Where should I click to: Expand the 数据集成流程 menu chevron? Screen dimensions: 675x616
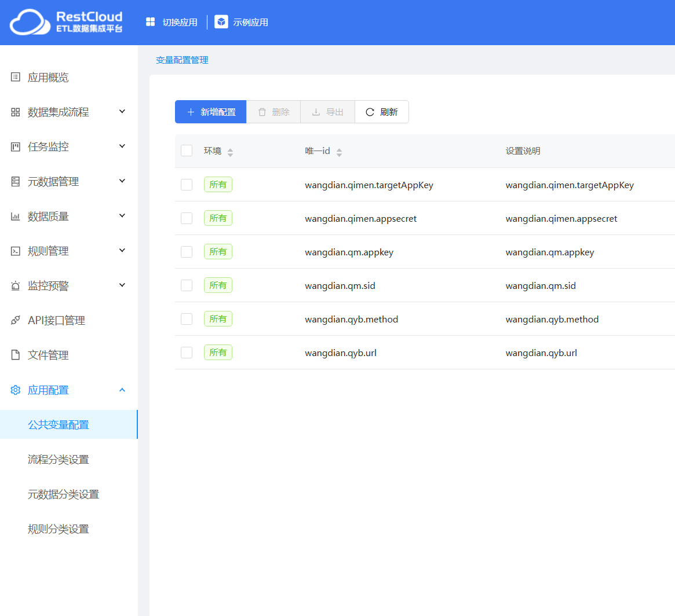coord(122,112)
